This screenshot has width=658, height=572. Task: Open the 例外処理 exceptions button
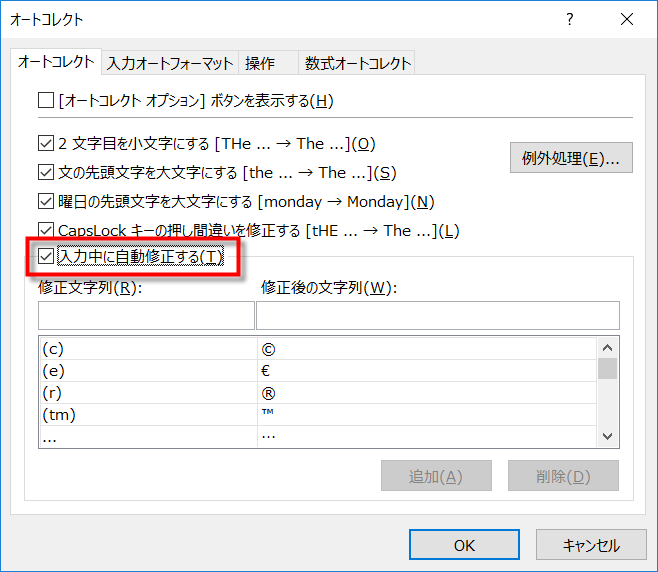coord(570,158)
